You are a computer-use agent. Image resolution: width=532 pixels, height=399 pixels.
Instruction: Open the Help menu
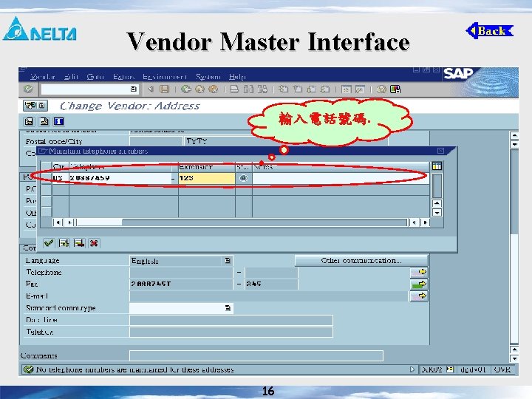point(237,77)
